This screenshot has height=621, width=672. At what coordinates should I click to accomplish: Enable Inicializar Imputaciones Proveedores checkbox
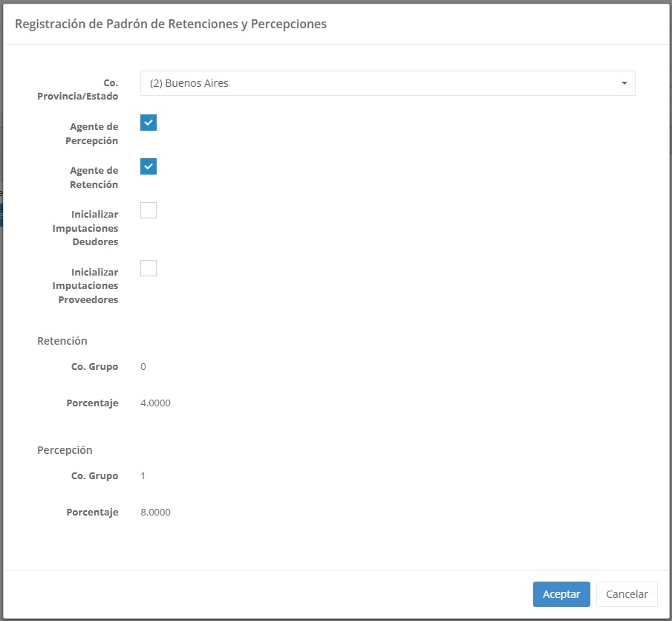[149, 268]
